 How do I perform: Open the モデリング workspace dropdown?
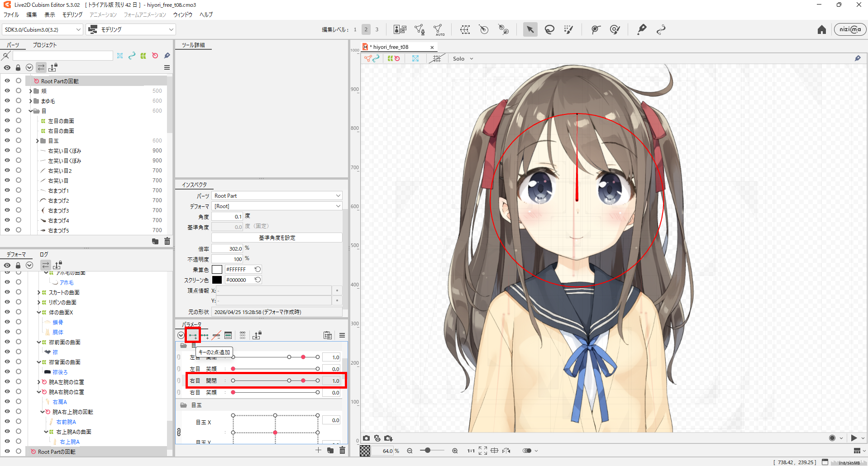tap(131, 30)
